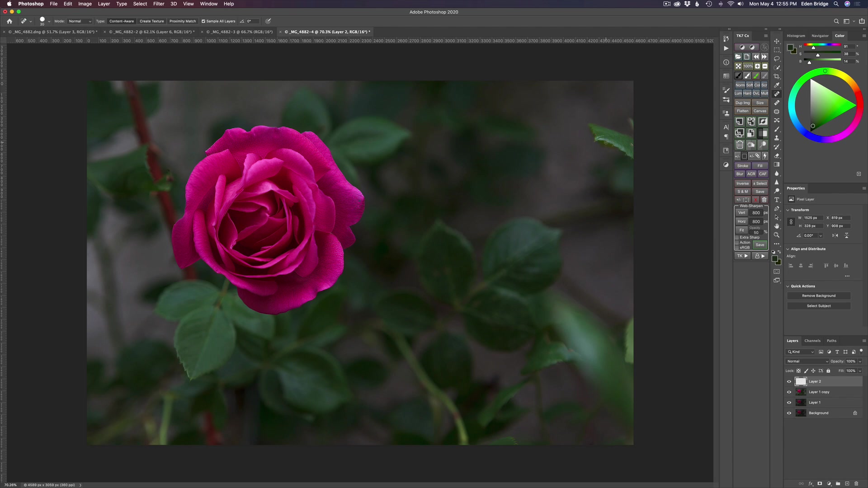Click the color wheel hue ring
This screenshot has width=868, height=488.
pyautogui.click(x=826, y=71)
